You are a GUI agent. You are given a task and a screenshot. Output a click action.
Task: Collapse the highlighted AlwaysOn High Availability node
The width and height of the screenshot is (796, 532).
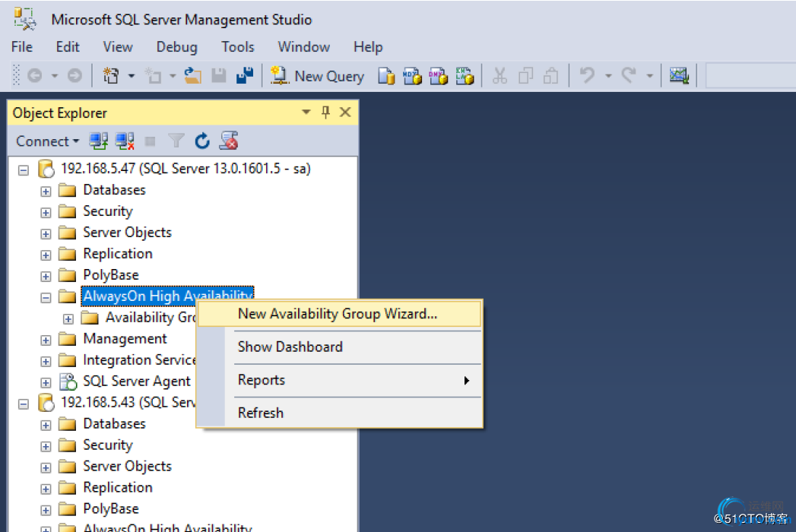click(46, 298)
